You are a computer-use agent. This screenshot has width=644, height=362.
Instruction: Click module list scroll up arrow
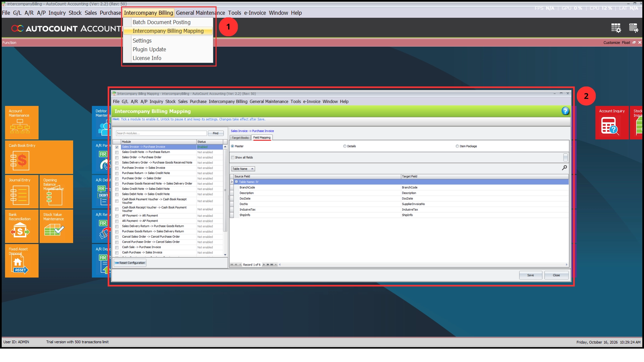[x=225, y=147]
